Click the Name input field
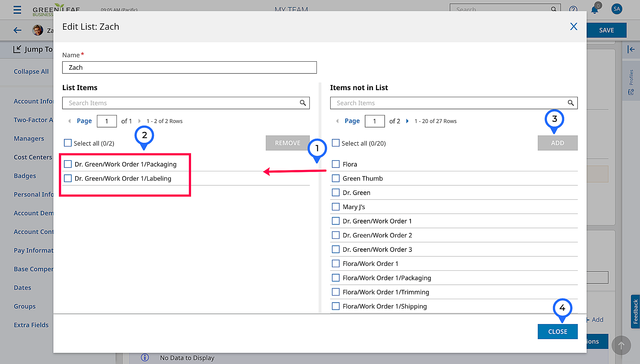The image size is (640, 364). (x=189, y=67)
